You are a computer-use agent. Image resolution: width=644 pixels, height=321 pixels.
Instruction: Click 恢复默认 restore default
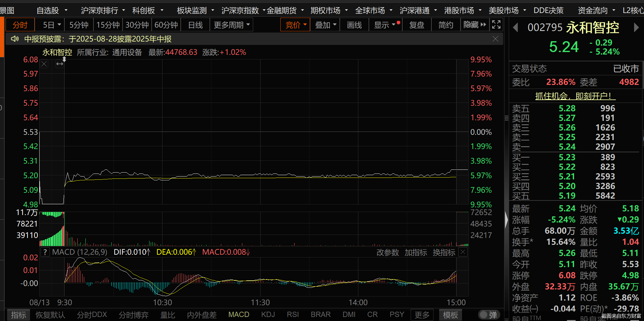[x=50, y=315]
